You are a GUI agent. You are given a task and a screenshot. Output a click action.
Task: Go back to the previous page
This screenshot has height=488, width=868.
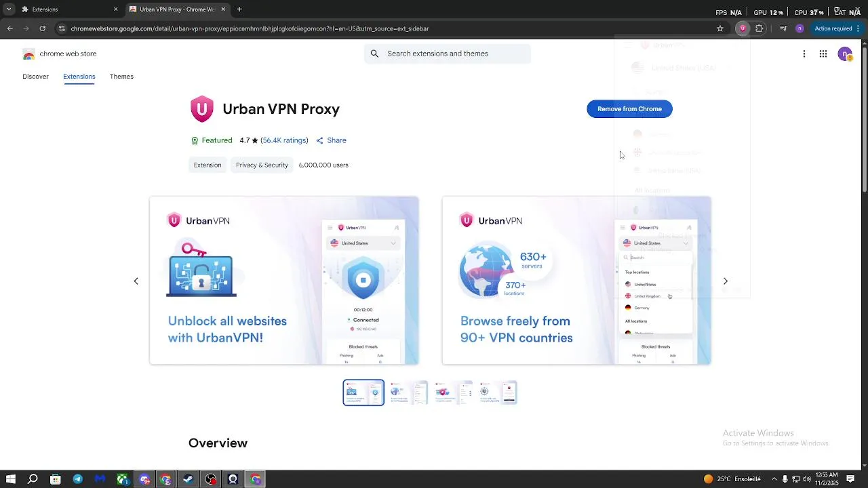coord(10,28)
